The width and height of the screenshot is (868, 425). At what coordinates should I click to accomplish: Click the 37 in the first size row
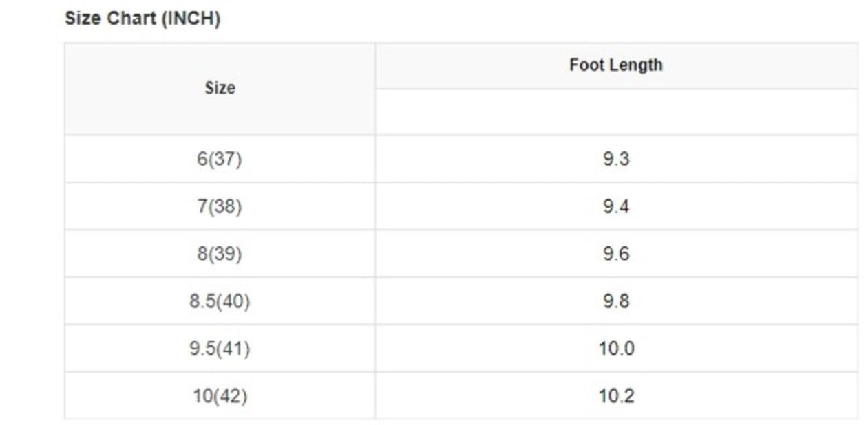coord(225,159)
